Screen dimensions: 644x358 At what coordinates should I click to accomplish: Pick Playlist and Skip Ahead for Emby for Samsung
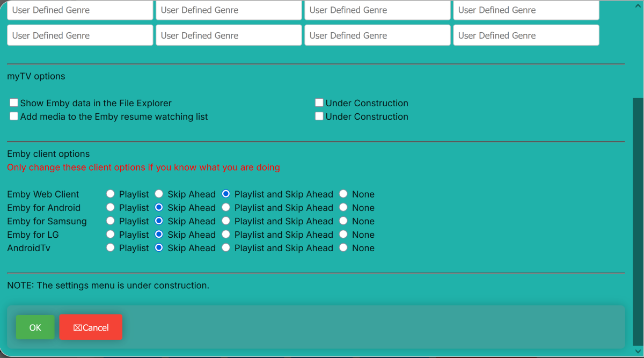(x=226, y=221)
